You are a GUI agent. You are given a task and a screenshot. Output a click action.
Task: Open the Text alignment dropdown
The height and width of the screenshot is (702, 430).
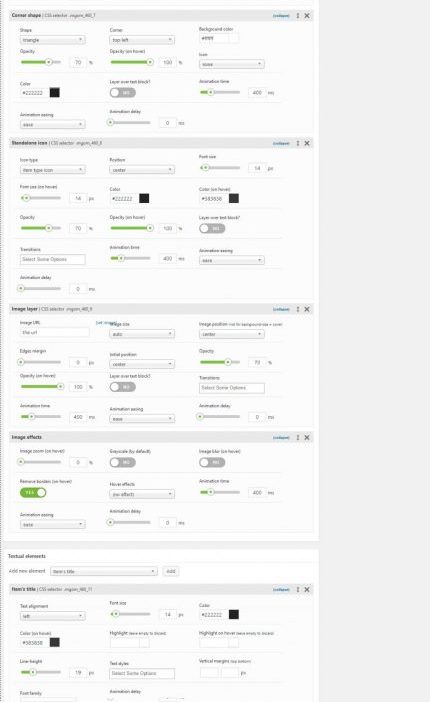pos(52,616)
